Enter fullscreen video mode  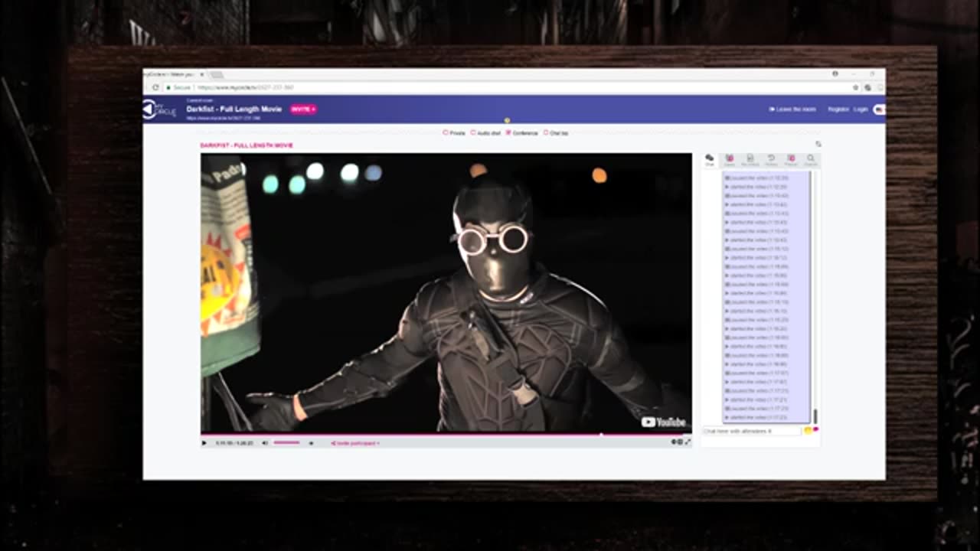pos(688,442)
